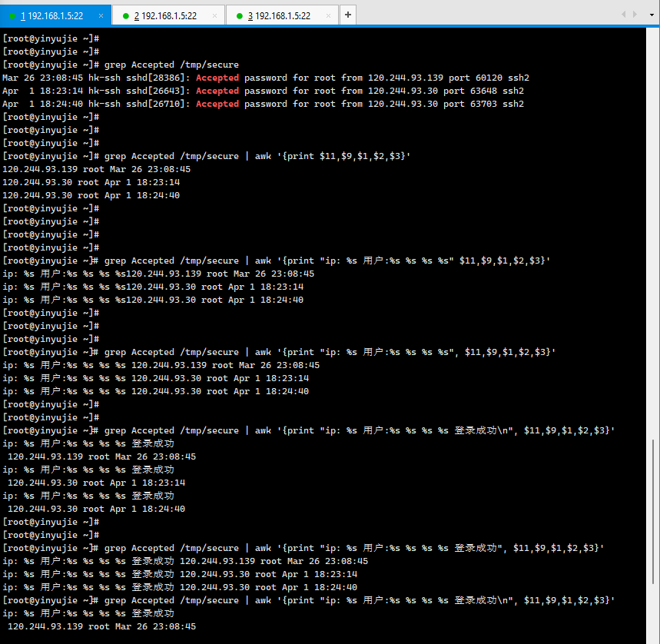This screenshot has height=644, width=660.
Task: Click the tab scroll right arrow
Action: click(635, 15)
